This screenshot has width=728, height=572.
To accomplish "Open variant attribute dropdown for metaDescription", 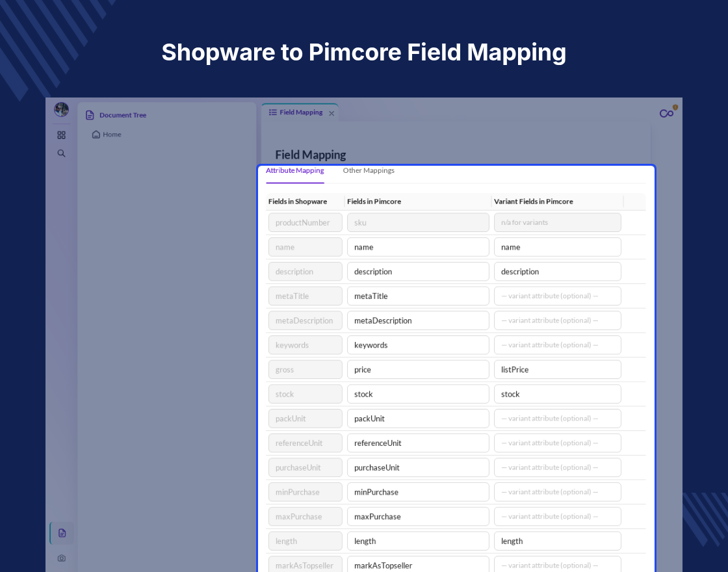I will click(557, 321).
